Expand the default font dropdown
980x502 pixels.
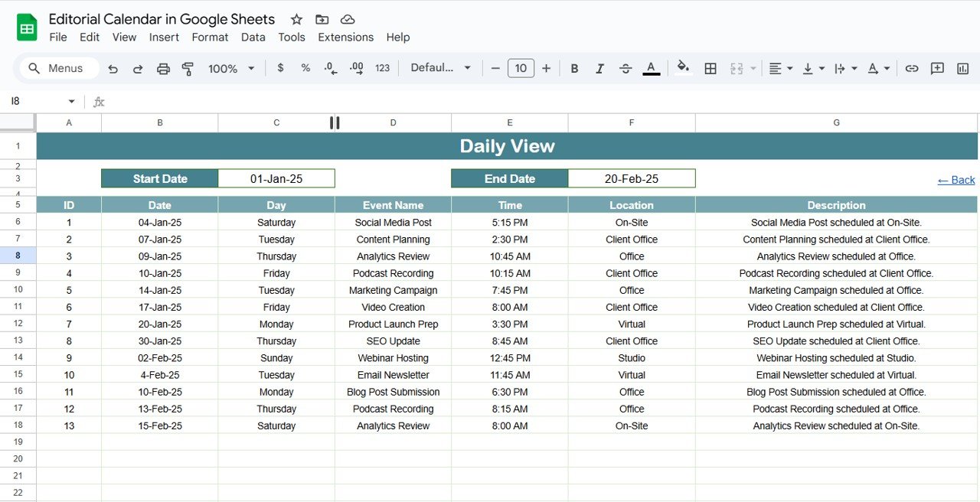tap(441, 68)
